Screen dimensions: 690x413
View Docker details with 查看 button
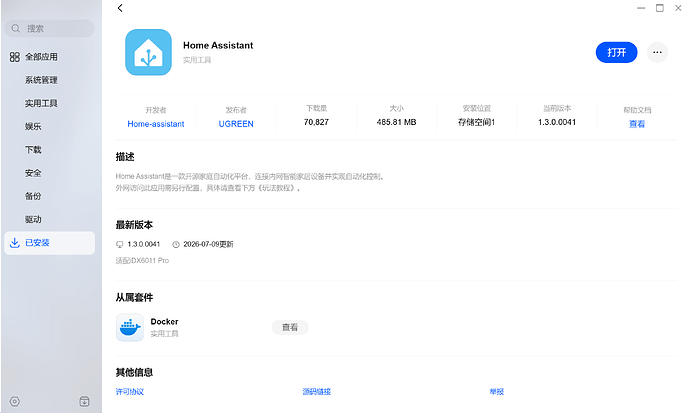coord(290,327)
